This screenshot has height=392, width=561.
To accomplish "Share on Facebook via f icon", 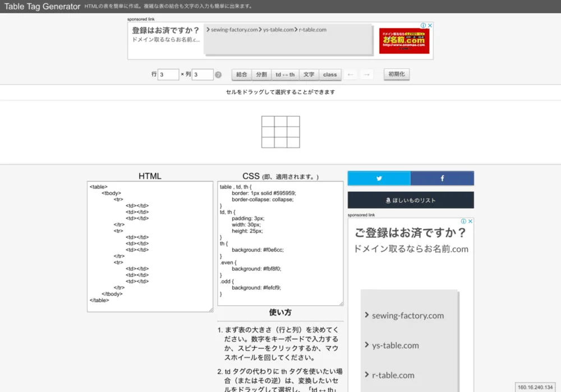I will pyautogui.click(x=442, y=178).
